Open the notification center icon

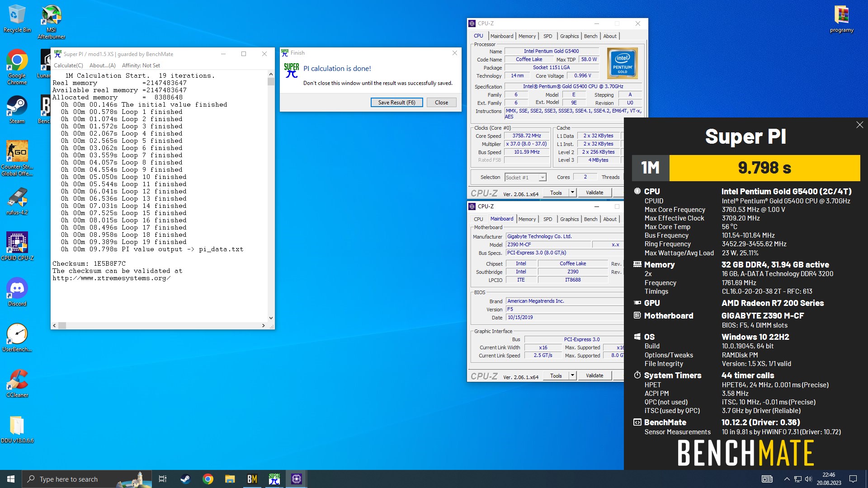[853, 479]
